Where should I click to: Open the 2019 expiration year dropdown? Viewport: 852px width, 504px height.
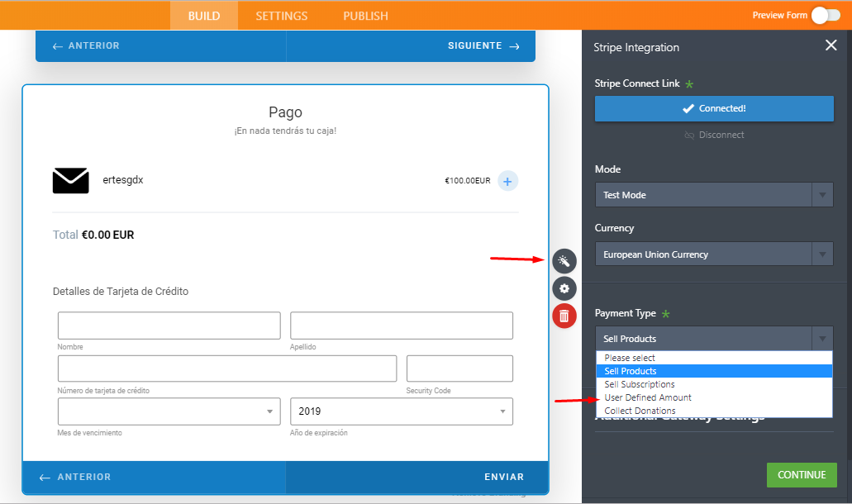click(402, 411)
